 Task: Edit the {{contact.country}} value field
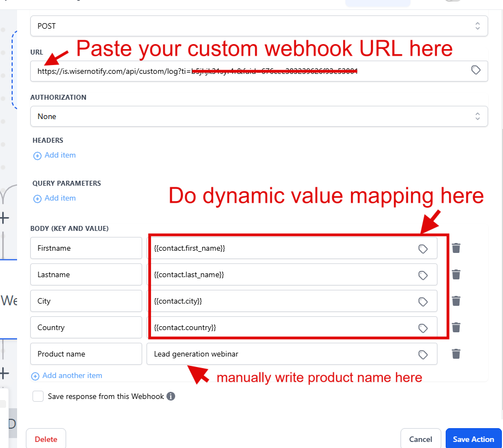coord(292,327)
